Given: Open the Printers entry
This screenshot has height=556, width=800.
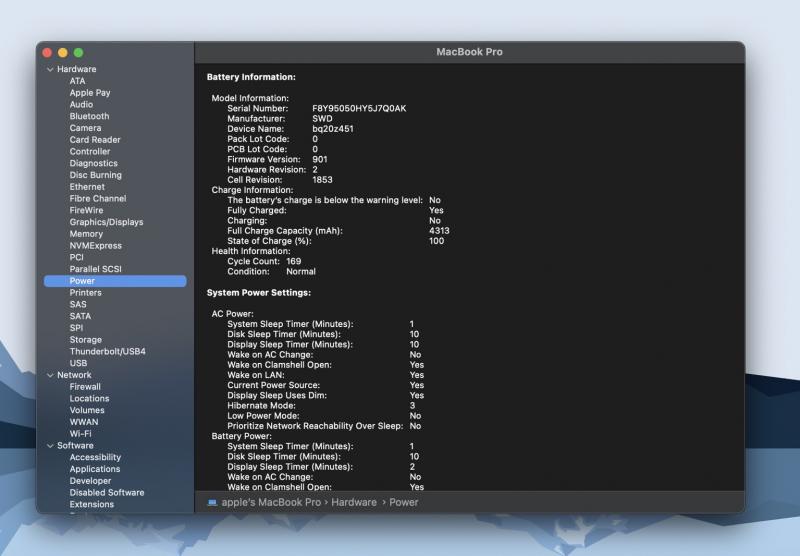Looking at the screenshot, I should (x=85, y=293).
